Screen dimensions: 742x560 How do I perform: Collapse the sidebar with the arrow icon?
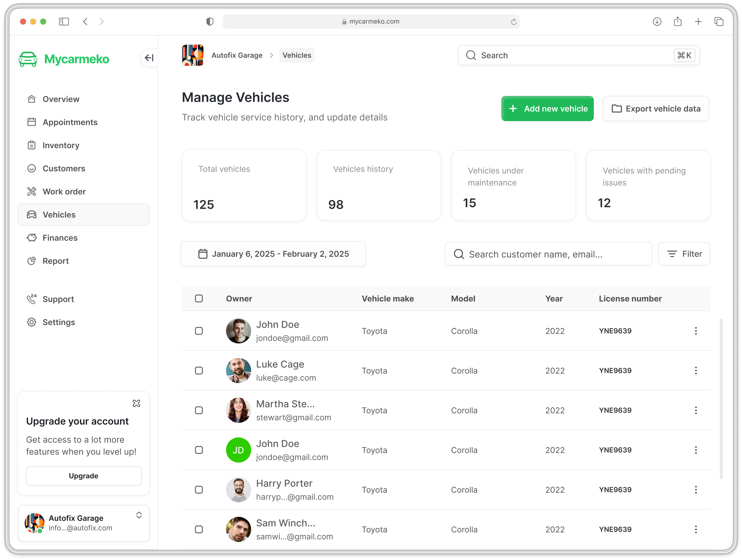pos(149,58)
